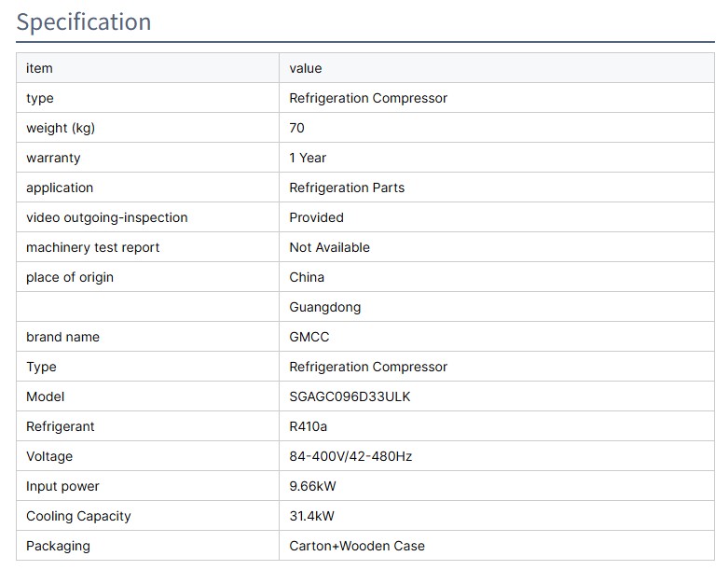Click the 'Not Available' test report value

tap(330, 247)
